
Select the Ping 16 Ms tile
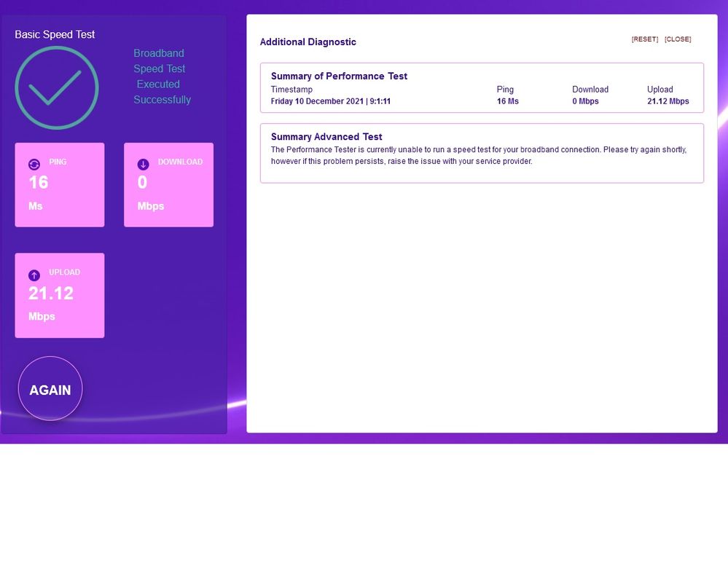[60, 185]
